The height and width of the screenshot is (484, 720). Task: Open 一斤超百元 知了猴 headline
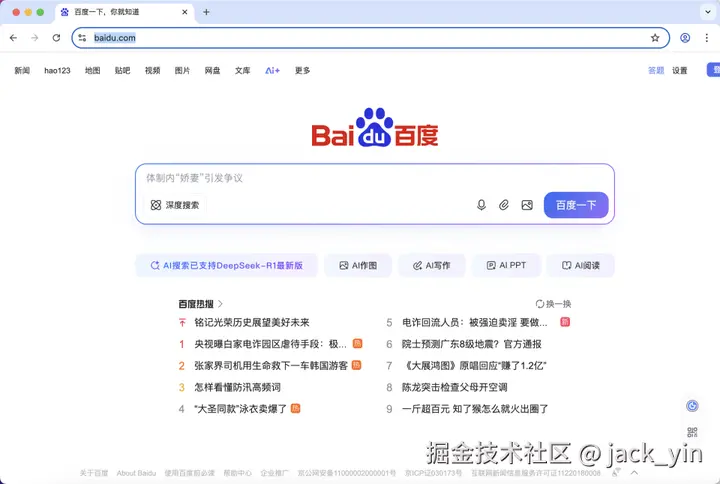(475, 409)
